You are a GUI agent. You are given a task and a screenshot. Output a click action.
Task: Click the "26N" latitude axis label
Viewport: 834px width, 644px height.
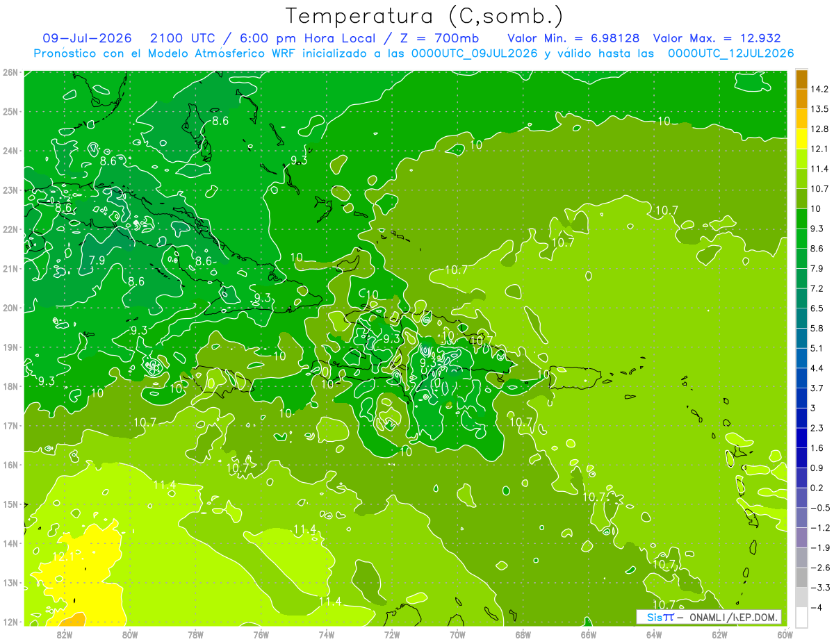(x=10, y=72)
